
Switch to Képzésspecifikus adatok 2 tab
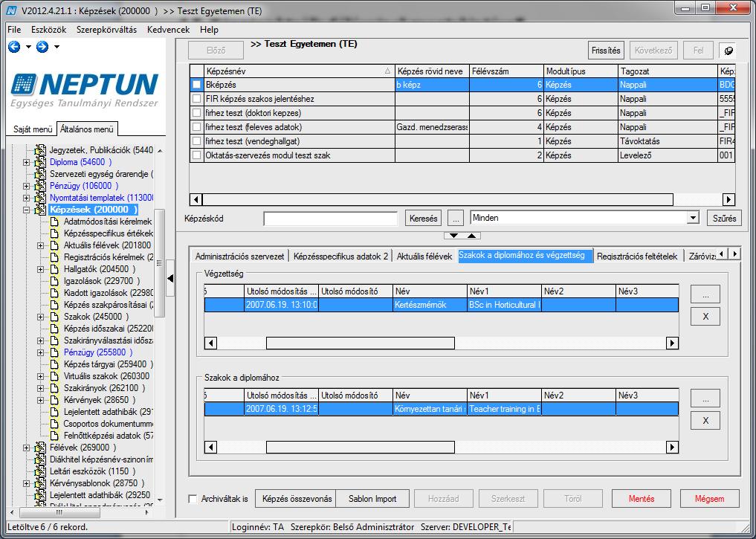[x=341, y=256]
